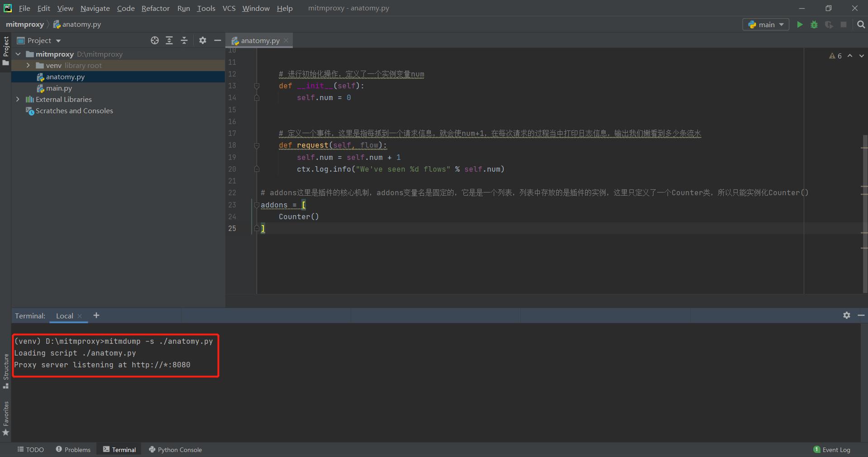Open the Run menu
Viewport: 868px width, 457px height.
[183, 8]
